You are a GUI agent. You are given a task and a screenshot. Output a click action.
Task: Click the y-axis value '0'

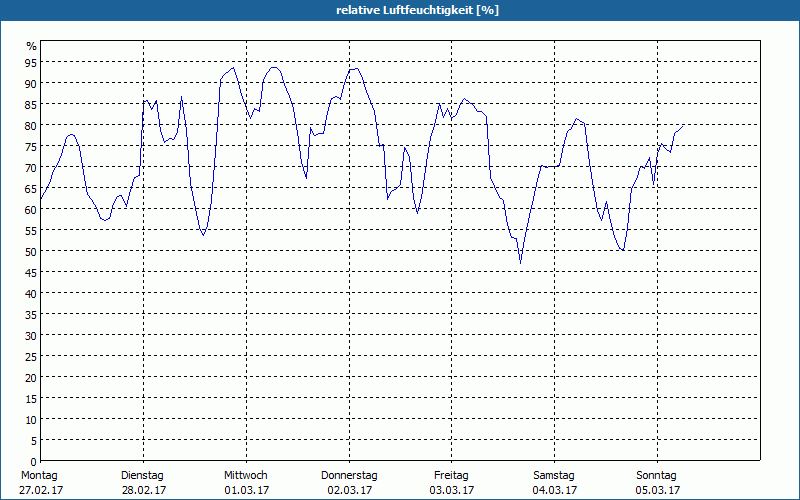click(x=34, y=462)
